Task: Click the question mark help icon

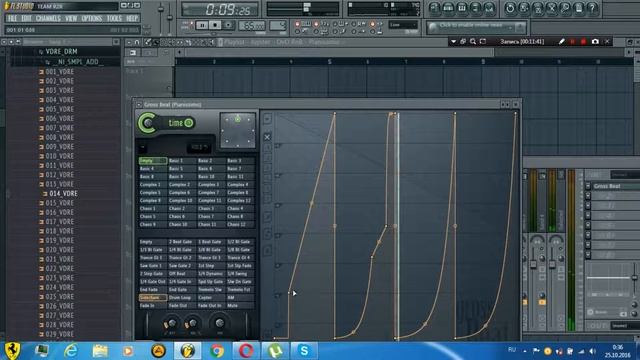Action: click(x=592, y=8)
